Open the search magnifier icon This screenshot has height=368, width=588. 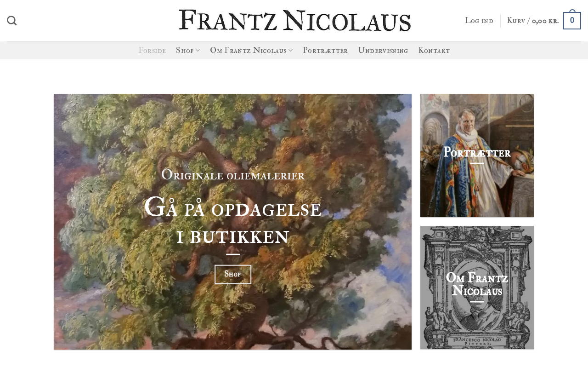click(12, 21)
